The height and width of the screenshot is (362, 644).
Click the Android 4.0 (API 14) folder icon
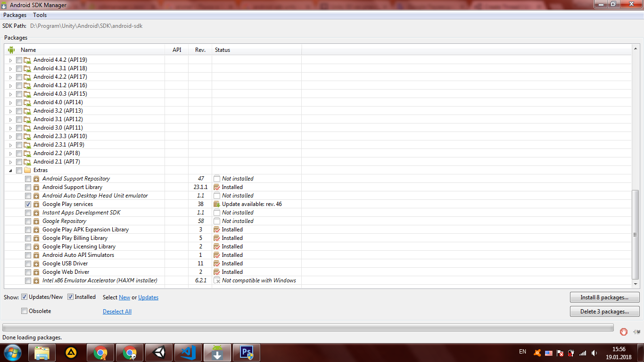(27, 102)
